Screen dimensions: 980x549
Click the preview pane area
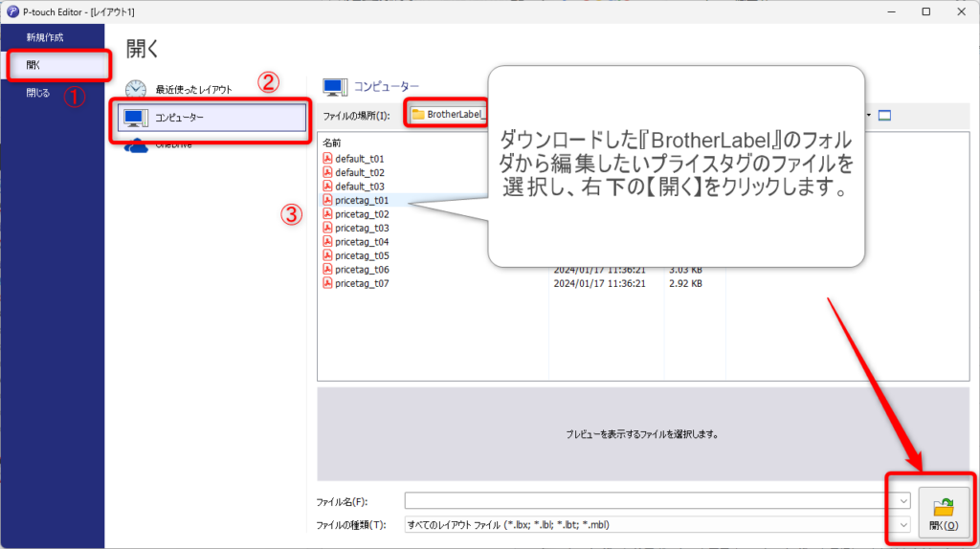tap(643, 434)
